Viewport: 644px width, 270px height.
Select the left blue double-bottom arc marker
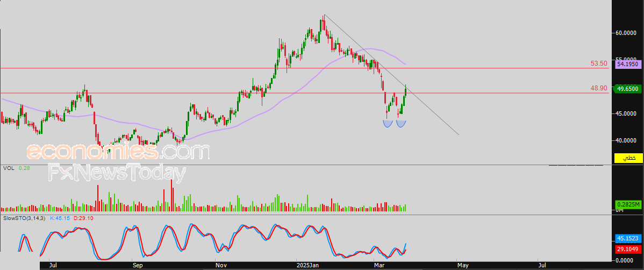click(x=388, y=124)
